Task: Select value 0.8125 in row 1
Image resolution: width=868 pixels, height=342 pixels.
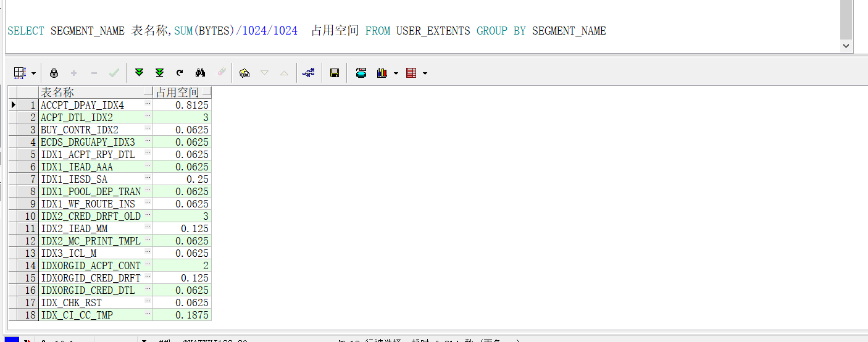Action: [182, 105]
